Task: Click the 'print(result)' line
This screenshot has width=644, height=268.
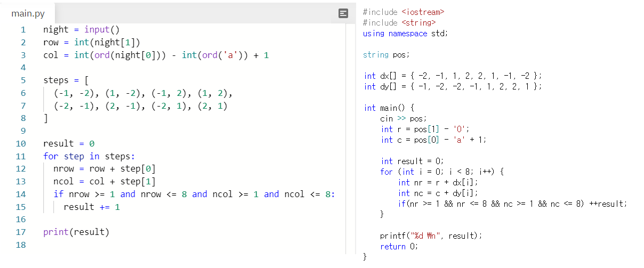Action: coord(76,232)
